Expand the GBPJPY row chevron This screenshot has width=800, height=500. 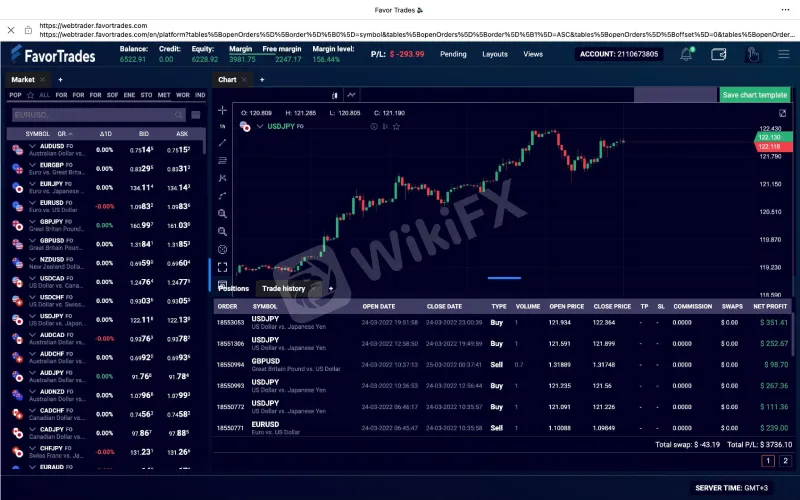tap(32, 221)
